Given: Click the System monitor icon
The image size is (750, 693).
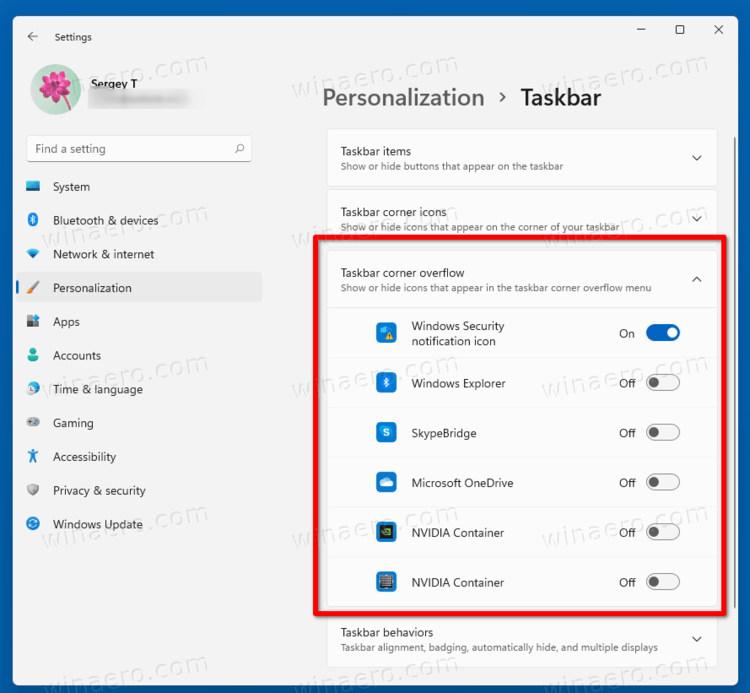Looking at the screenshot, I should pos(33,186).
